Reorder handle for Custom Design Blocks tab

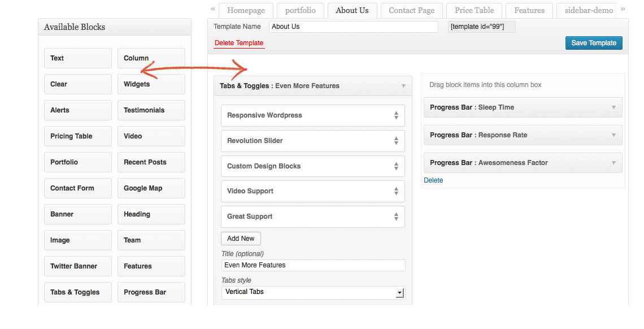pos(396,166)
